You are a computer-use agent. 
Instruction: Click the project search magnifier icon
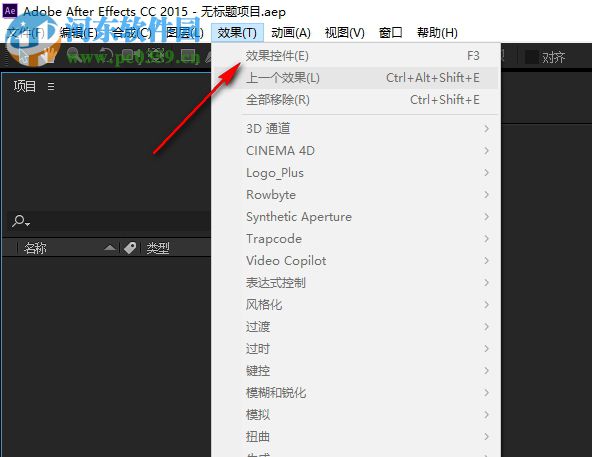pyautogui.click(x=20, y=221)
